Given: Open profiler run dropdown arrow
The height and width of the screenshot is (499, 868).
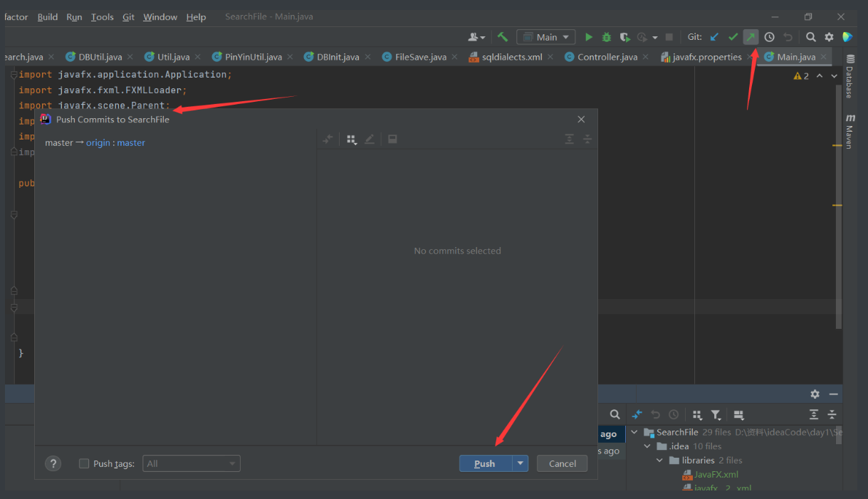Looking at the screenshot, I should (x=654, y=38).
